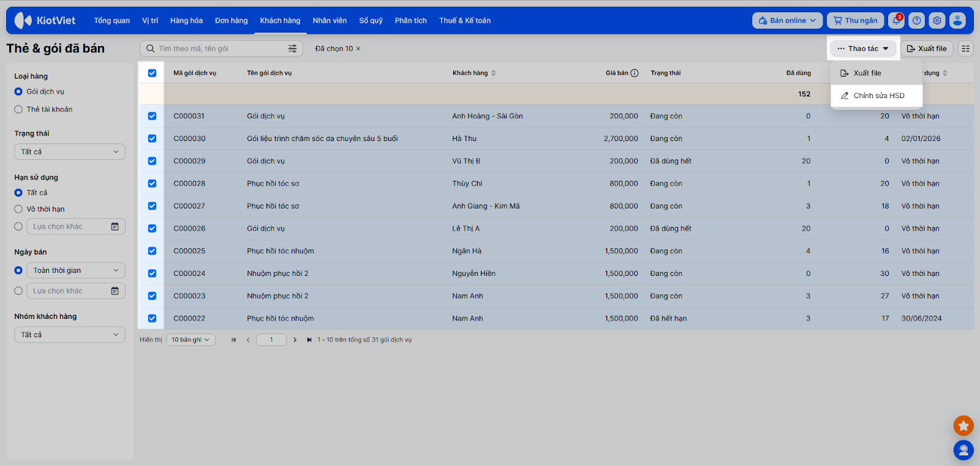Expand the Trạng thái dropdown
The image size is (980, 466).
pos(70,151)
